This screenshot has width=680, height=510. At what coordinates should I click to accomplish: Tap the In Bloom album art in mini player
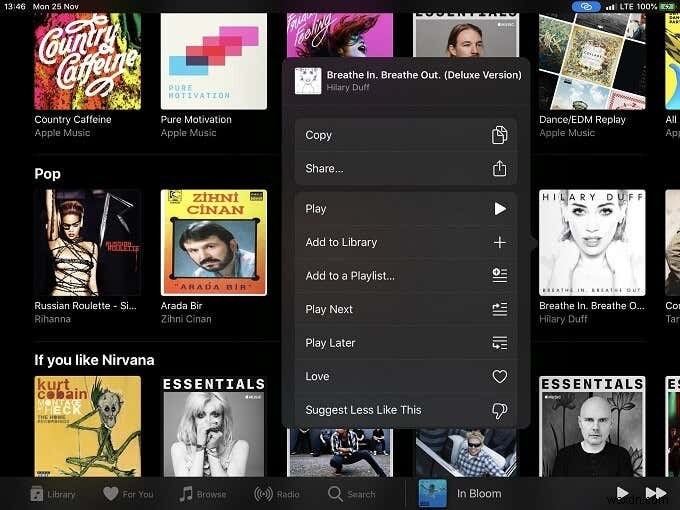pyautogui.click(x=432, y=494)
